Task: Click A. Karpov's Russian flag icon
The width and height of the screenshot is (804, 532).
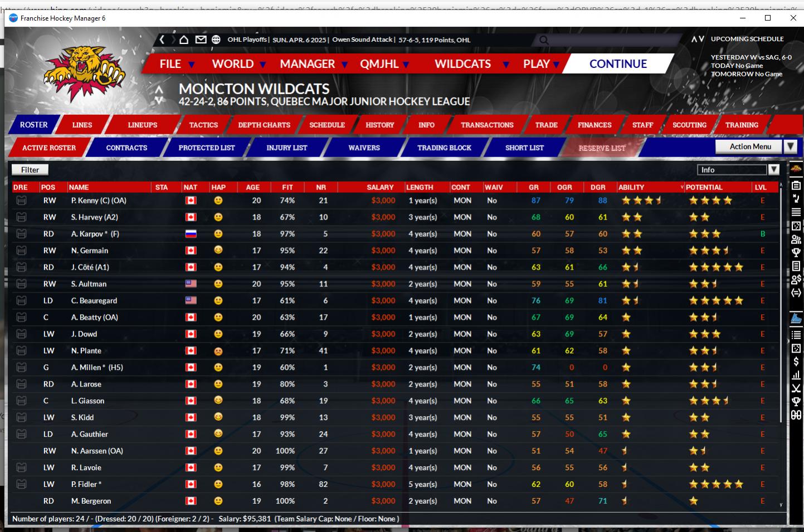Action: [191, 234]
